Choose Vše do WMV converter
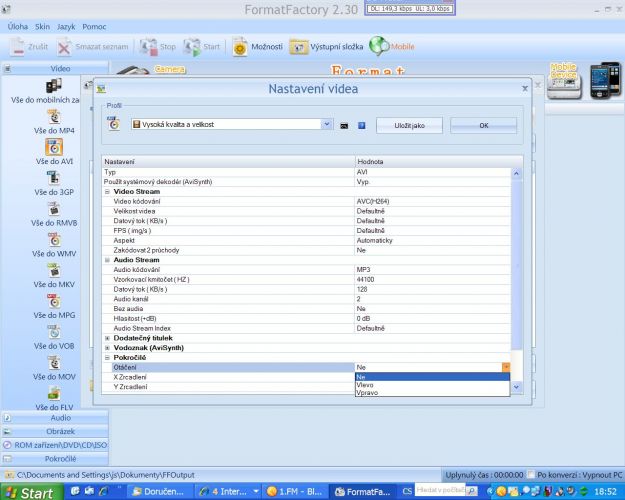Screen dimensions: 625x500 click(54, 240)
